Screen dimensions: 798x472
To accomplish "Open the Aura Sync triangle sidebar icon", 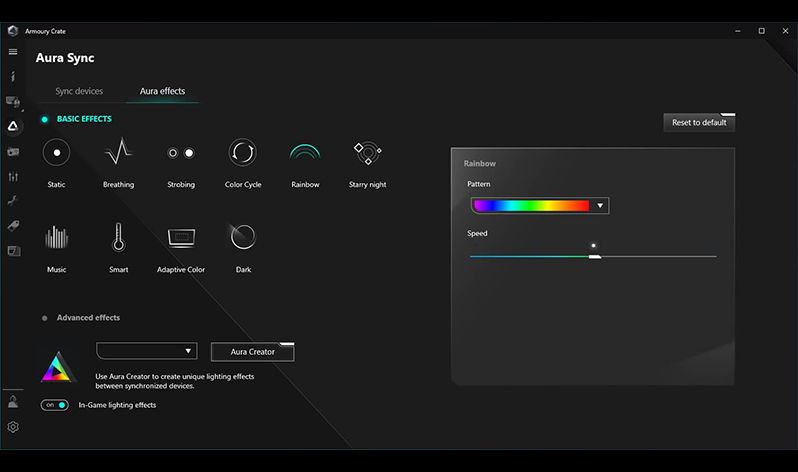I will click(13, 126).
